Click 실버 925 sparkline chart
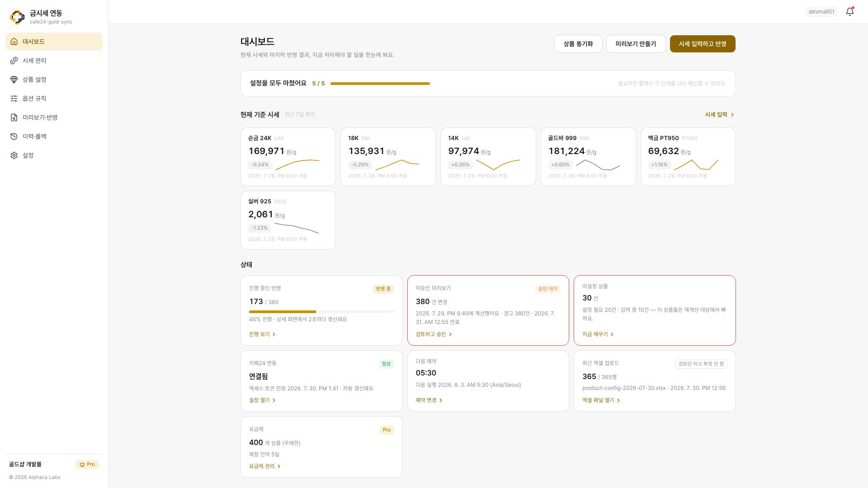This screenshot has width=868, height=488. [297, 228]
